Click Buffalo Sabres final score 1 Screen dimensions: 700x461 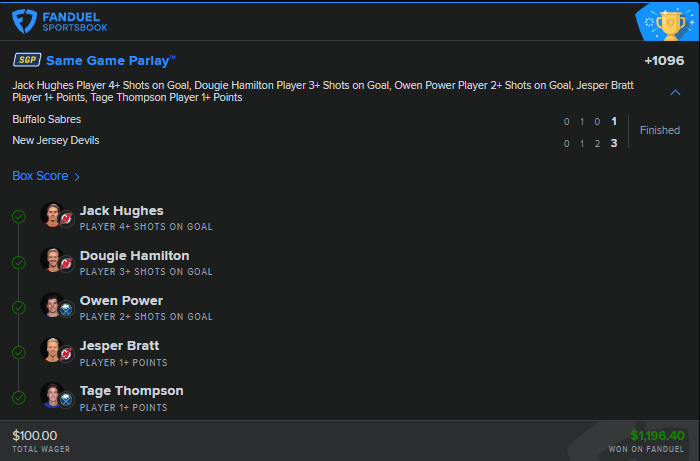coord(614,121)
